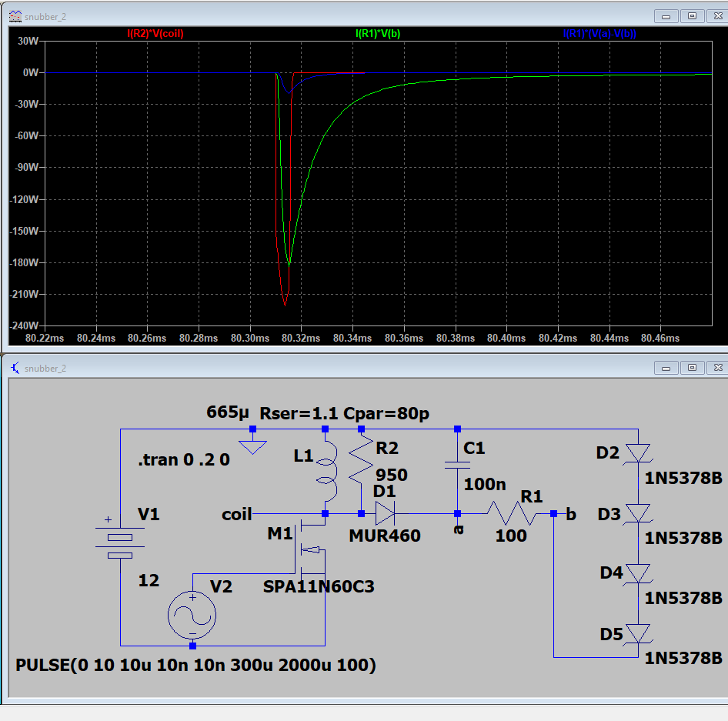
Task: Click the red I(R2)*V(coil) trace label
Action: 155,34
